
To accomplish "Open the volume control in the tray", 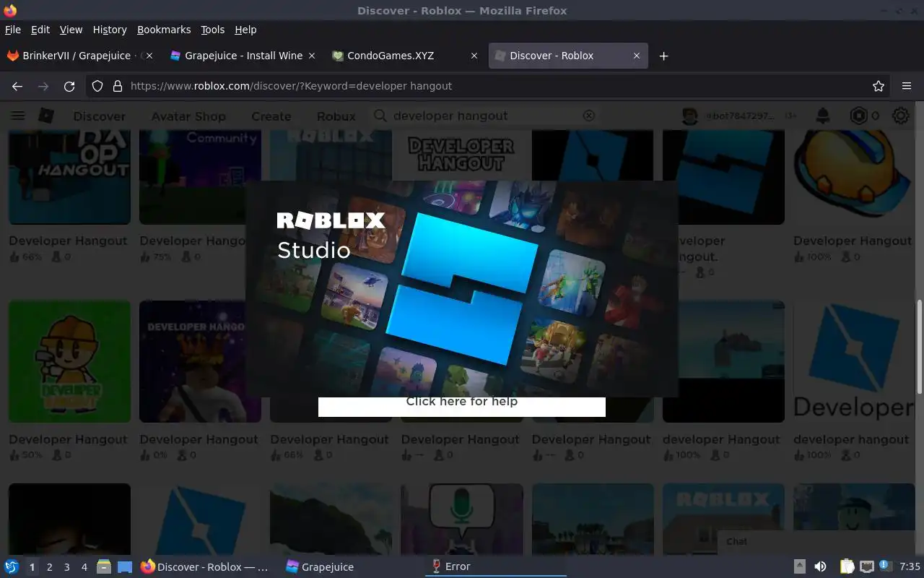I will tap(820, 567).
